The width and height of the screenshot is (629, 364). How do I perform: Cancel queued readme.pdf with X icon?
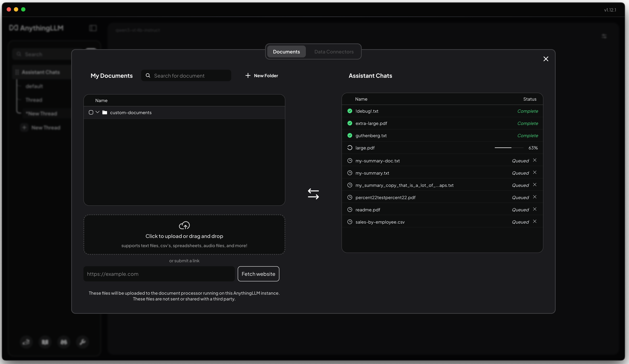[x=535, y=209]
